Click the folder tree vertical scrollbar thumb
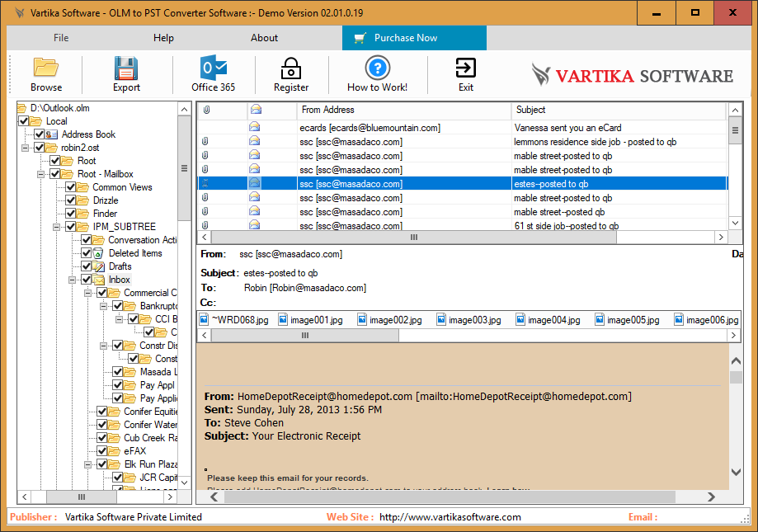The image size is (758, 532). [184, 168]
